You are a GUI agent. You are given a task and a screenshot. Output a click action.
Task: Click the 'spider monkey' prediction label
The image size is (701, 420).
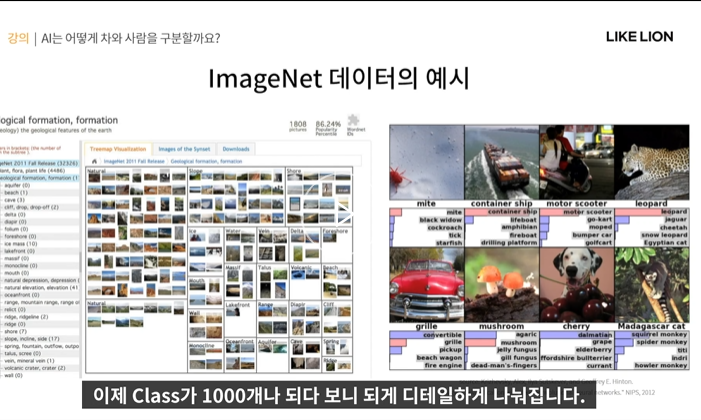(x=662, y=342)
